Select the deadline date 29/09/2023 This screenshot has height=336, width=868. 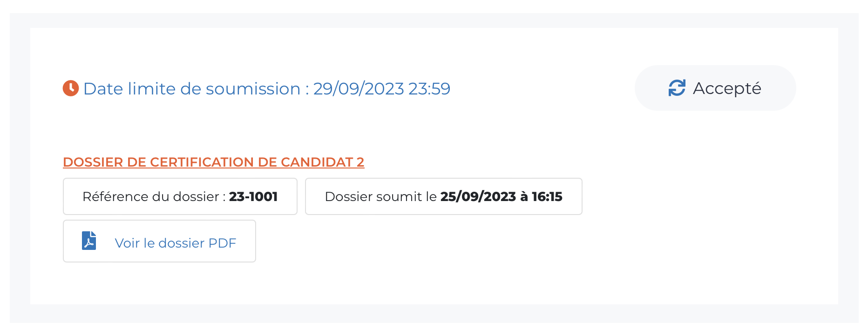pyautogui.click(x=359, y=89)
